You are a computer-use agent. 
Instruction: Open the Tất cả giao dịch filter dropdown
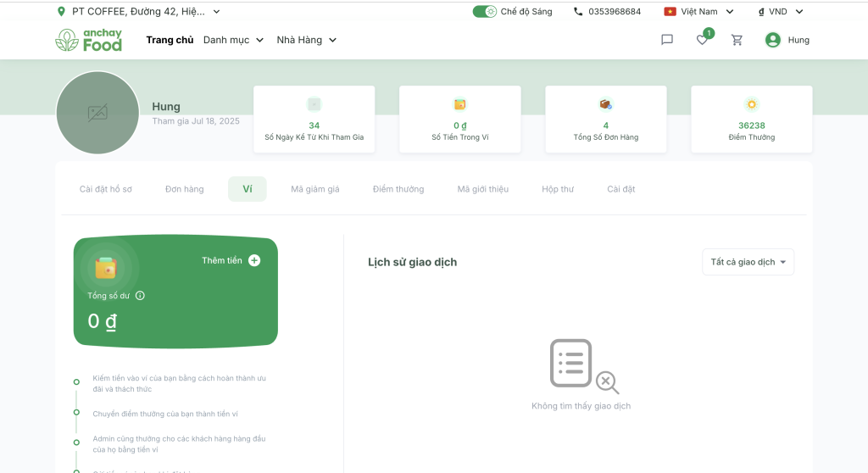(x=748, y=262)
